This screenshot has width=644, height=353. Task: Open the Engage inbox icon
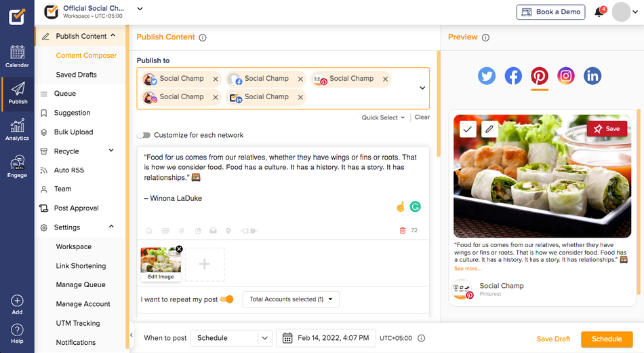pos(17,166)
